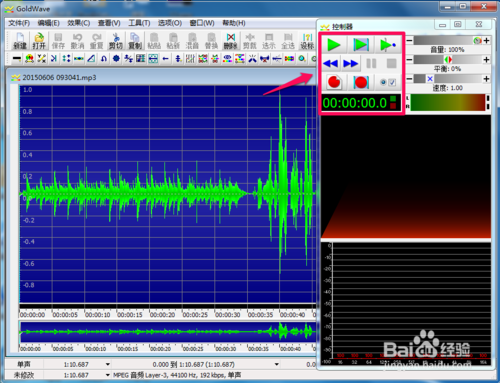Click the blue X-shaped effect icon

(x=252, y=59)
